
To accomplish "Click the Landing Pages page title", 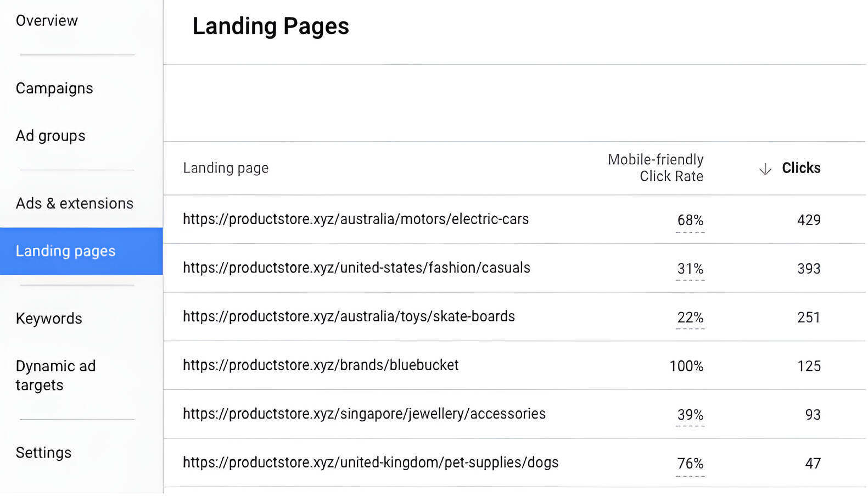I will click(271, 26).
